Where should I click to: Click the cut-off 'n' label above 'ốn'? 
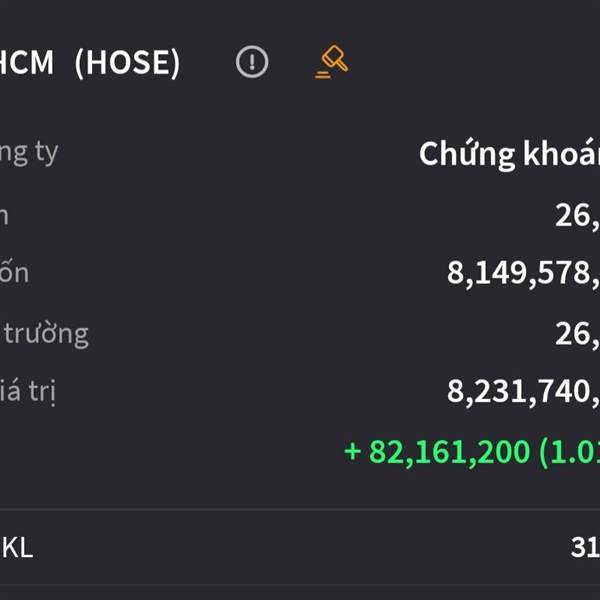point(5,214)
